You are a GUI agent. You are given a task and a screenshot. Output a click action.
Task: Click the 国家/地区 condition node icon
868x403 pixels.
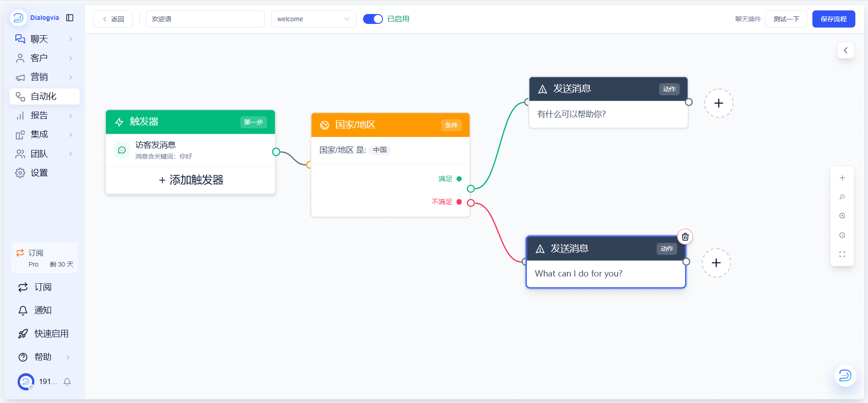coord(325,125)
